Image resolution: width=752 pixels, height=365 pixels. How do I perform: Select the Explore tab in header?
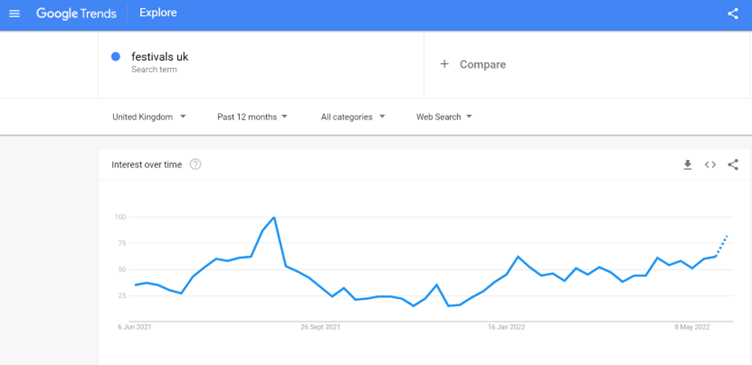(158, 13)
